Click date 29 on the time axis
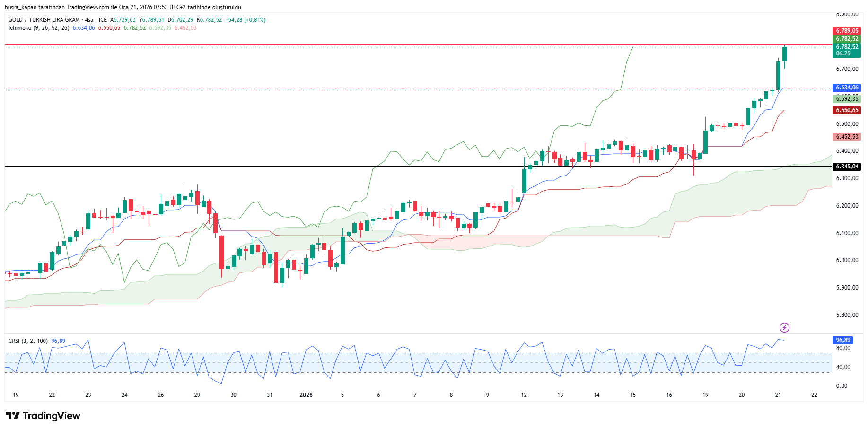The image size is (868, 430). [197, 395]
